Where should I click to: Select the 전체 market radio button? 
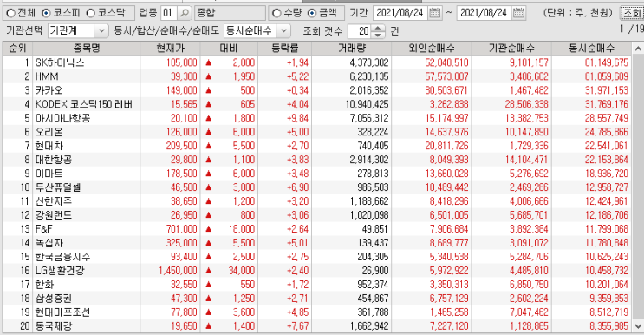11,13
